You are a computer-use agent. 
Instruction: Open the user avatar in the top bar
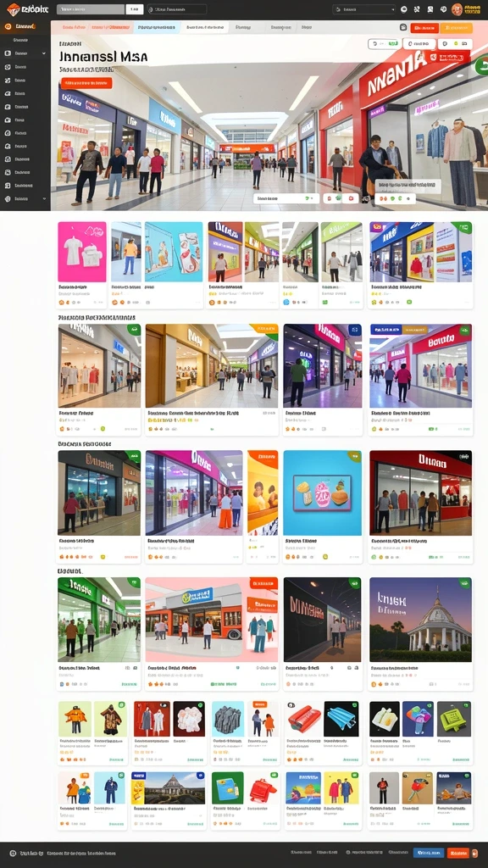tap(457, 9)
